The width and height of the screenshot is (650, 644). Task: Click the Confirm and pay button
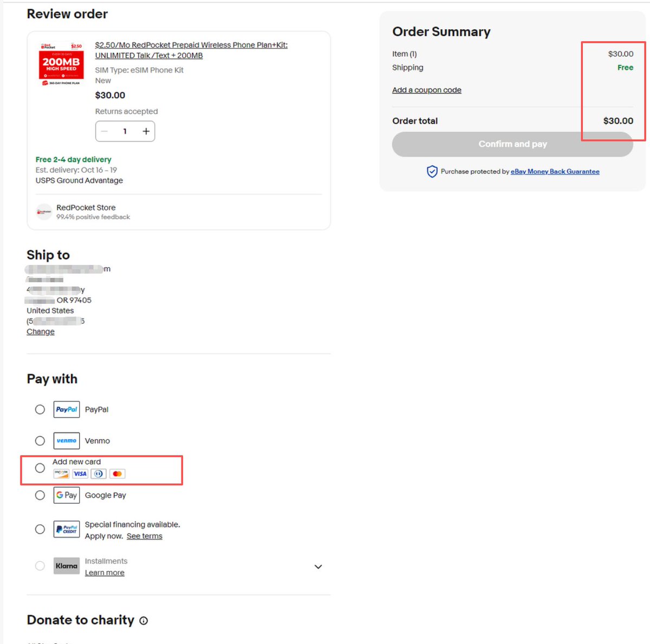(512, 144)
